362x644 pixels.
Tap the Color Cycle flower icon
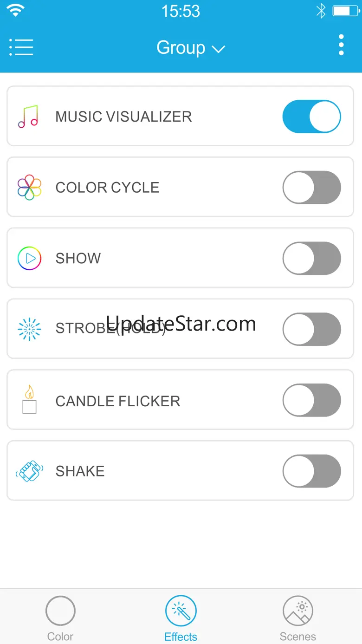pos(29,187)
